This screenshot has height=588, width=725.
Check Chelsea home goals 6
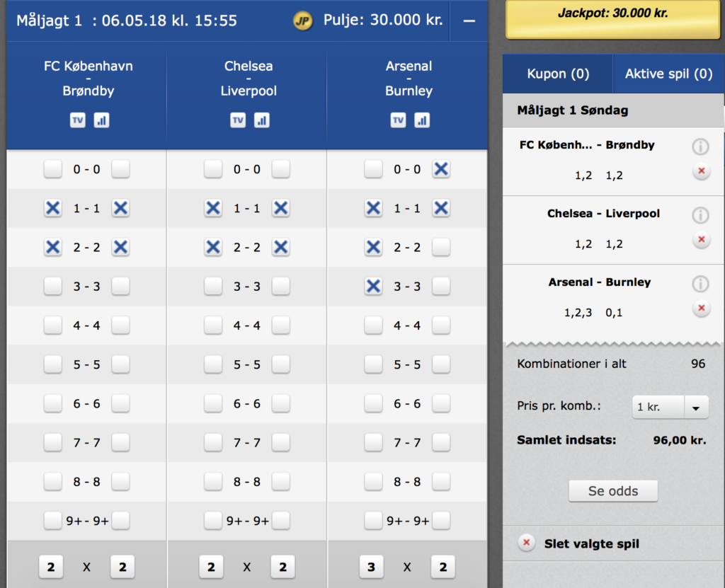(213, 403)
